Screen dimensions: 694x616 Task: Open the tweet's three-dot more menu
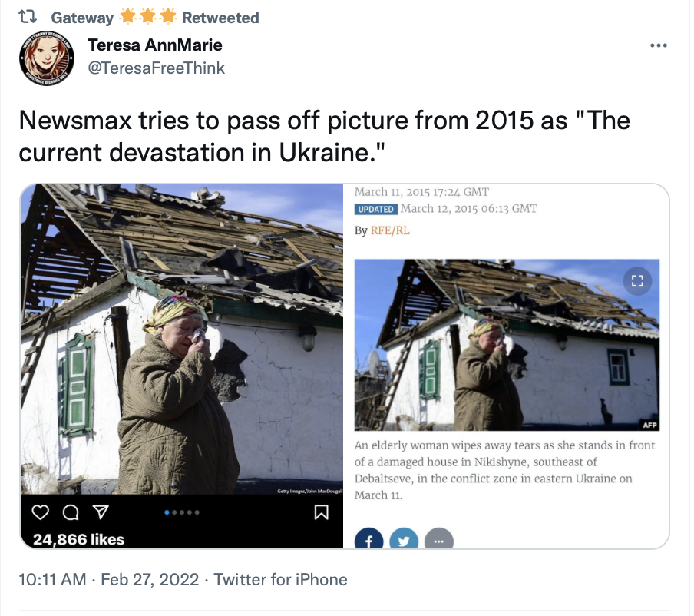tap(658, 45)
